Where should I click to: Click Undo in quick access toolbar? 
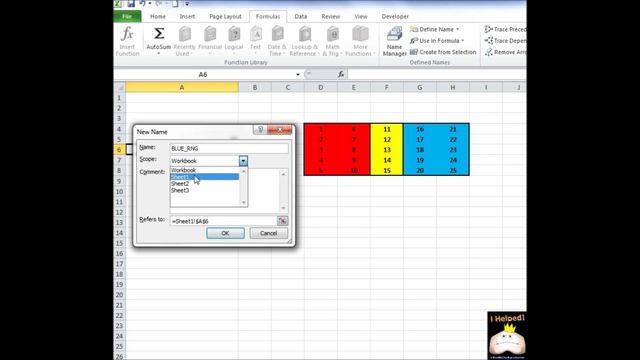[142, 4]
